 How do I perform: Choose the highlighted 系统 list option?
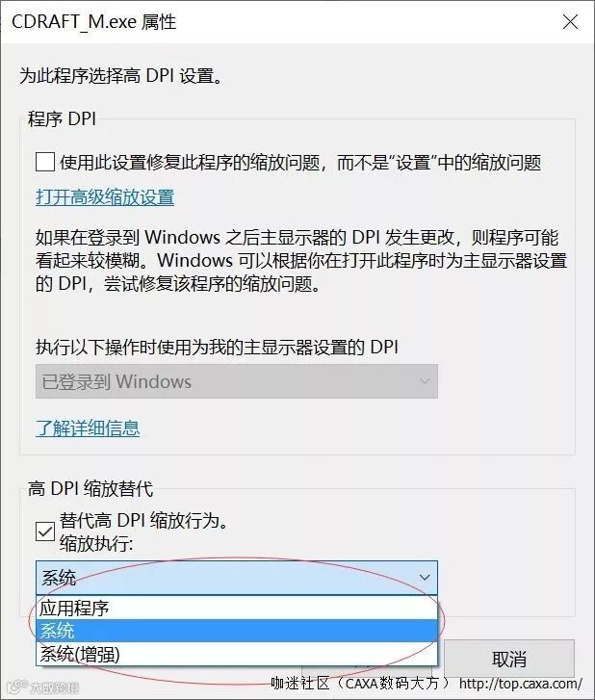(237, 631)
